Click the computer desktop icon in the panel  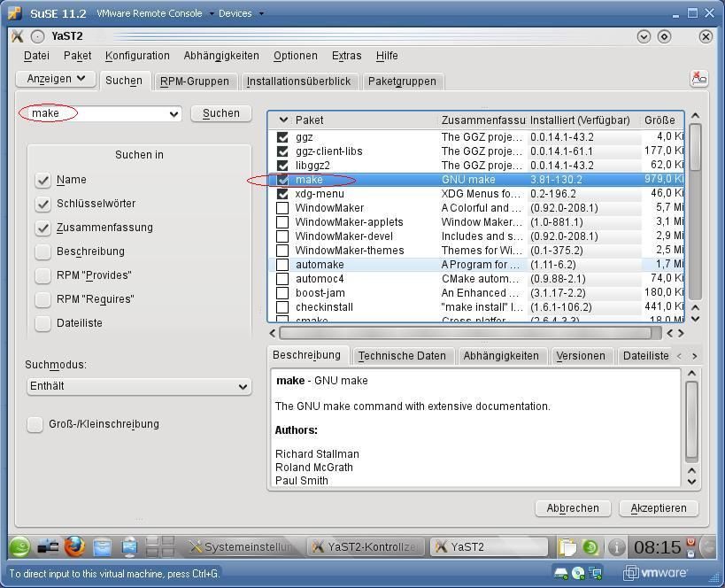pyautogui.click(x=129, y=547)
